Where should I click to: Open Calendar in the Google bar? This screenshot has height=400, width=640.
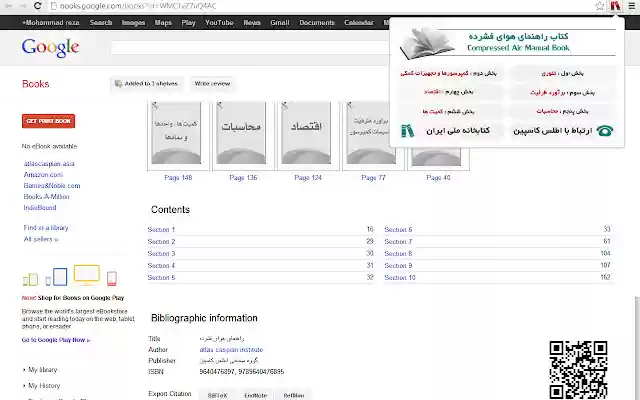(x=358, y=23)
